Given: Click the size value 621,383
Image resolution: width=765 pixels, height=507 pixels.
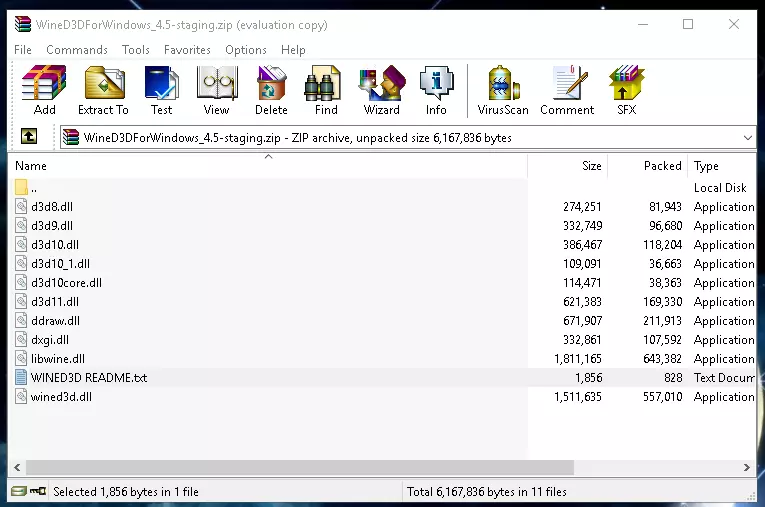Looking at the screenshot, I should (582, 302).
